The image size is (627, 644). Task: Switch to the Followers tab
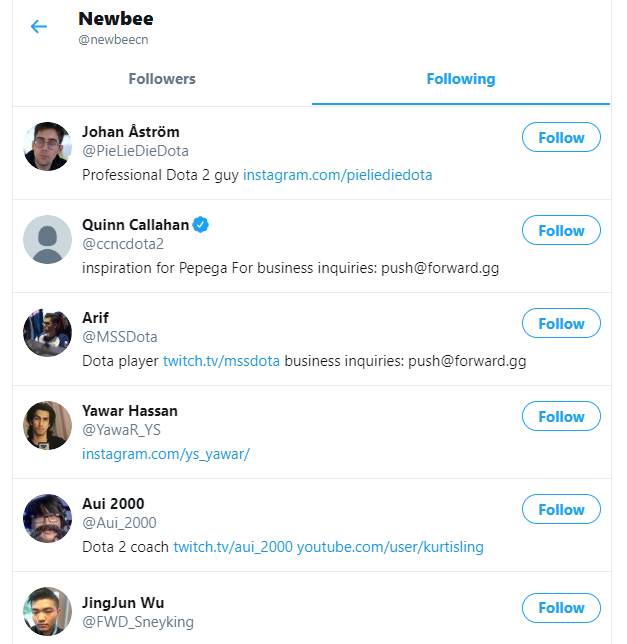[162, 79]
